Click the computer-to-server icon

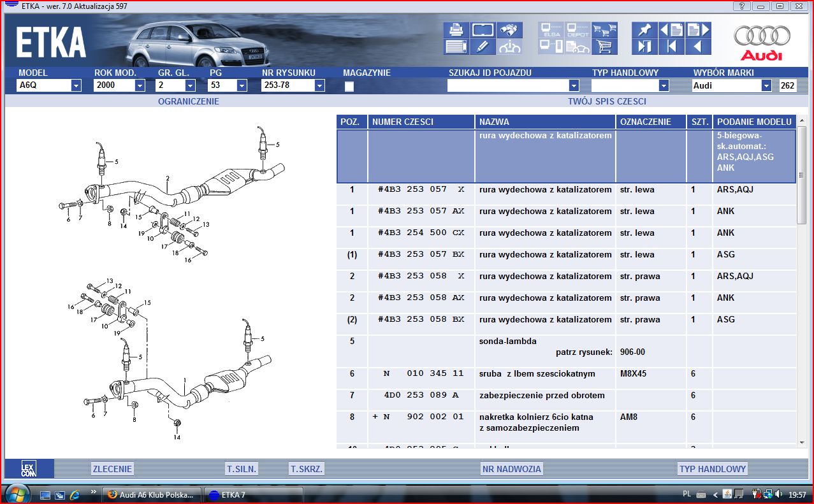551,47
